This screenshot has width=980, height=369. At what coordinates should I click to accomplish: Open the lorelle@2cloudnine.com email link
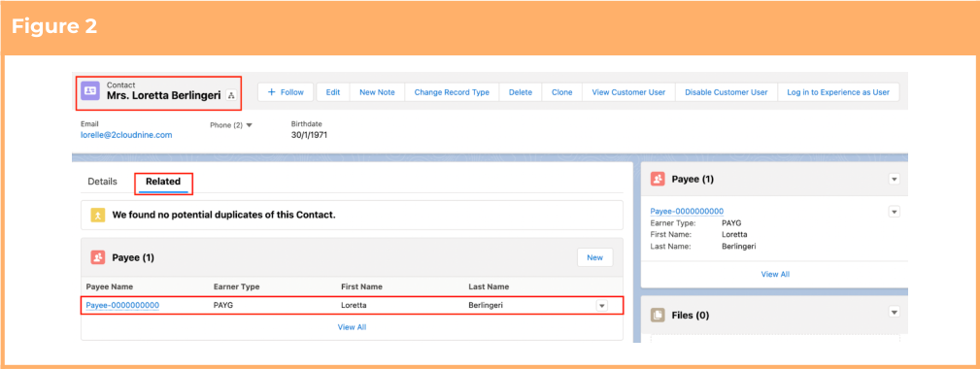pyautogui.click(x=126, y=135)
